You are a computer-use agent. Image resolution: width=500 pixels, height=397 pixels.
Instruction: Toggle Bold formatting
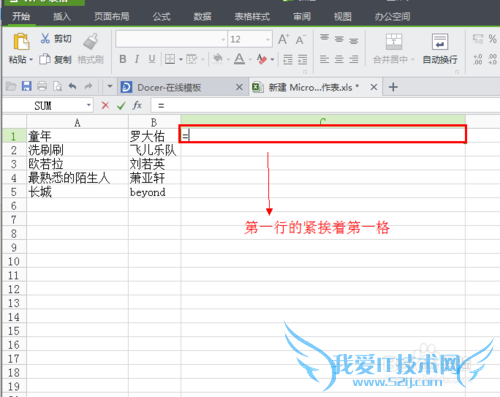pyautogui.click(x=123, y=59)
